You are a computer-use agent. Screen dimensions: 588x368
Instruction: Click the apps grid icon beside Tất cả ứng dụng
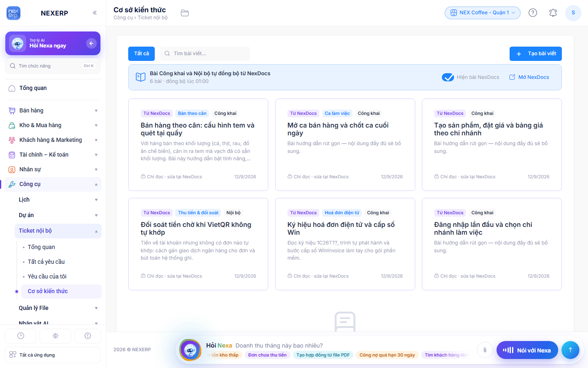pos(13,355)
